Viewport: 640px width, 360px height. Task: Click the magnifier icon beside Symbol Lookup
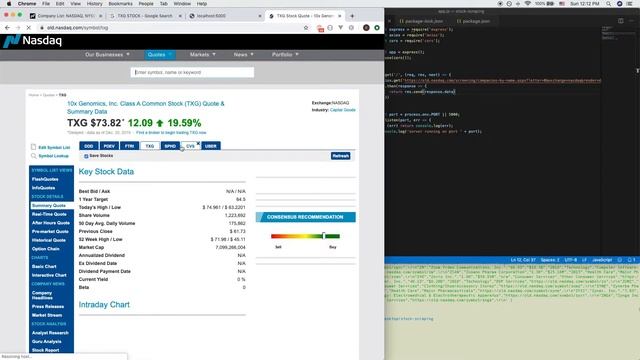click(x=33, y=156)
